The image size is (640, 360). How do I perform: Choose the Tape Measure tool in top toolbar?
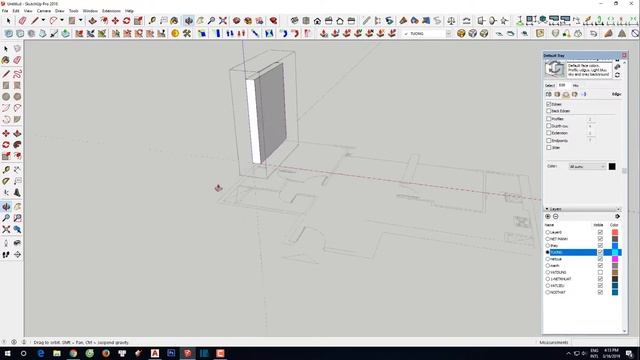[152, 20]
